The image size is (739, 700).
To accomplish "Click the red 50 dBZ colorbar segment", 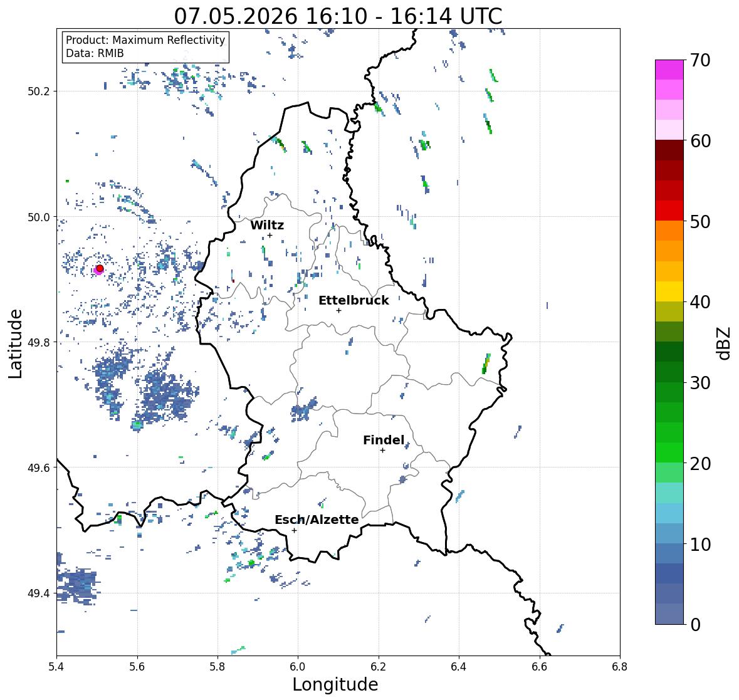I will pos(669,211).
